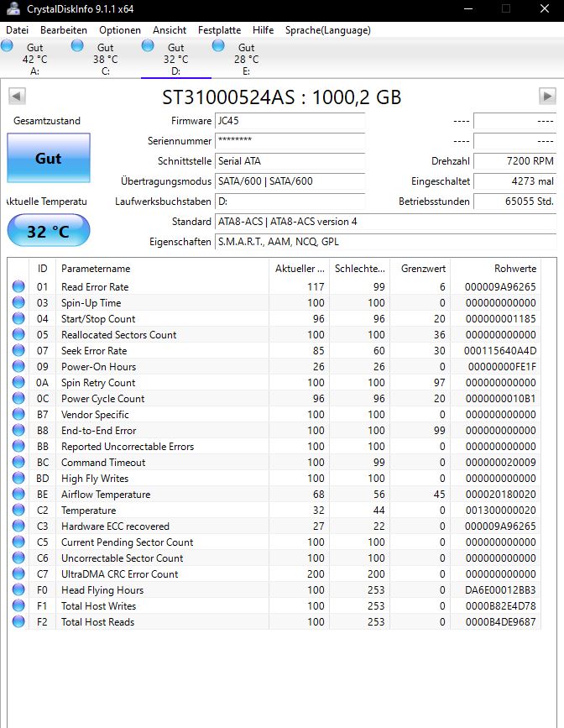Open the Hilfe menu
The height and width of the screenshot is (728, 564).
pos(263,30)
